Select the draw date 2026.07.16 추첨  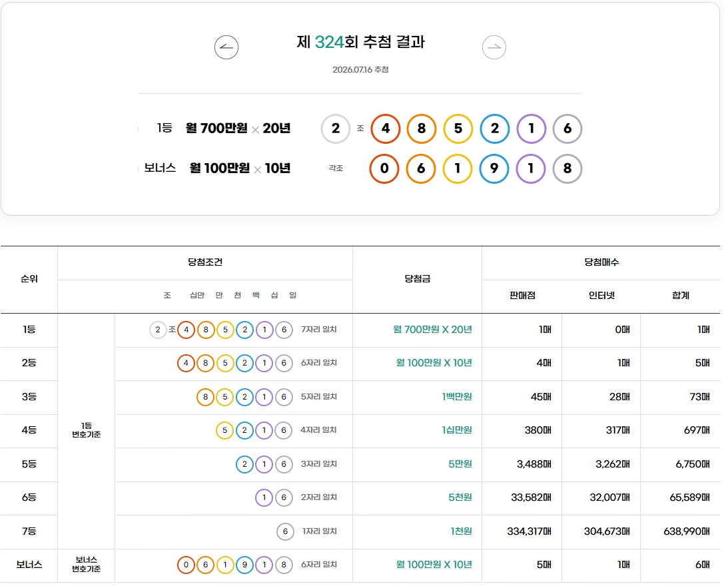(360, 70)
